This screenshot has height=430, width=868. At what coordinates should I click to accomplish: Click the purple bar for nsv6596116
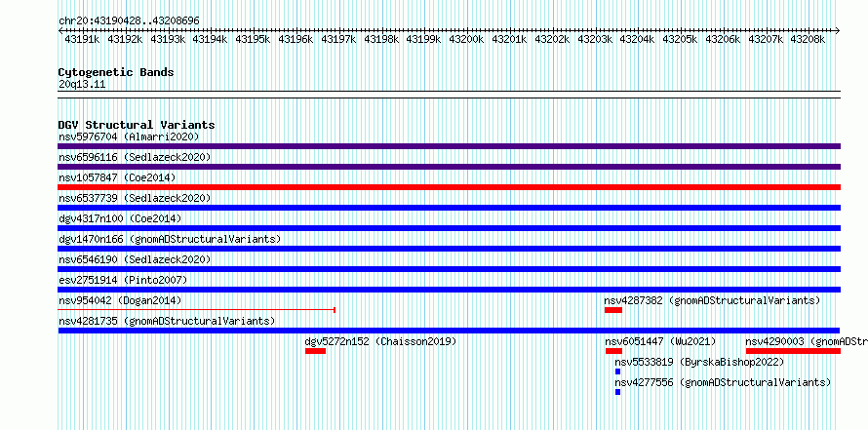449,167
